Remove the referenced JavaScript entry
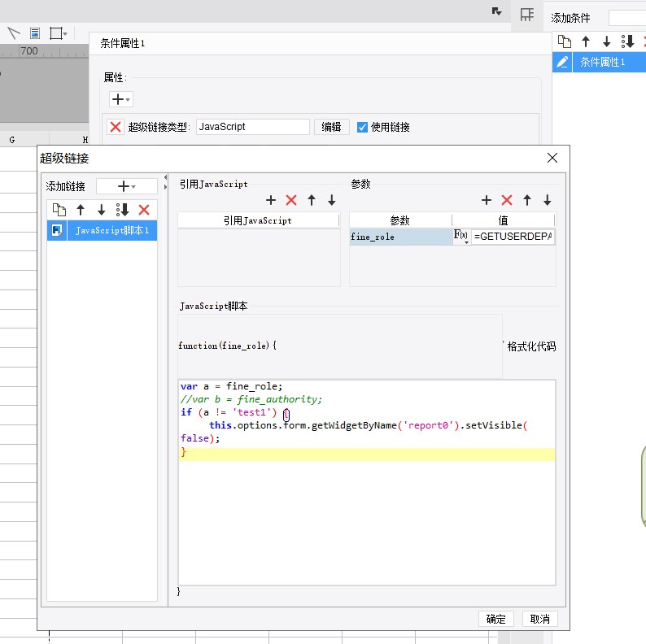Image resolution: width=646 pixels, height=644 pixels. tap(291, 200)
